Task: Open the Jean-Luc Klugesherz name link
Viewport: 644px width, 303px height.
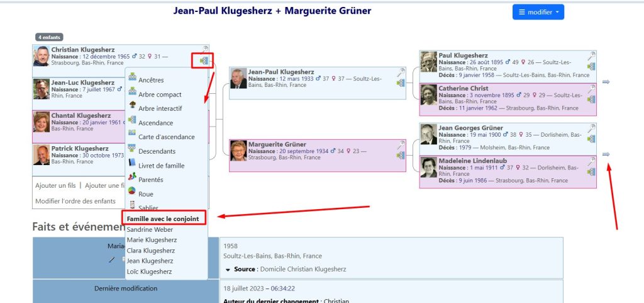Action: [x=82, y=83]
